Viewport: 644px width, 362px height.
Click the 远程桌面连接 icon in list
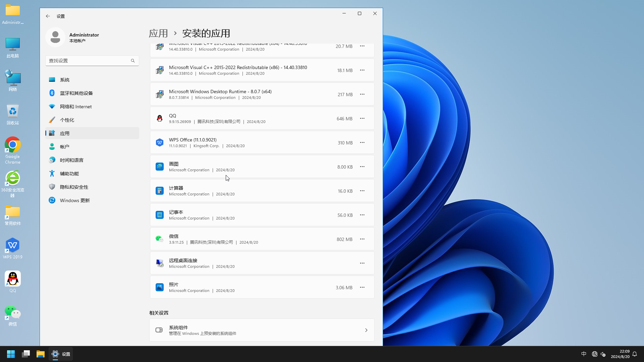point(160,263)
